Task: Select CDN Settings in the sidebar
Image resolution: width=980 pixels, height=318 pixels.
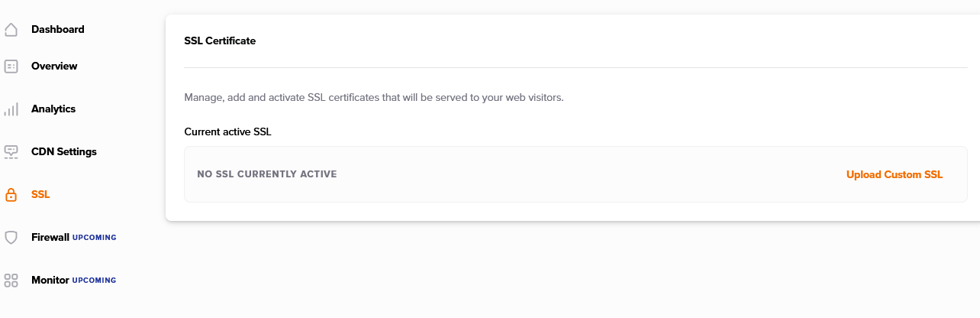Action: pyautogui.click(x=64, y=151)
